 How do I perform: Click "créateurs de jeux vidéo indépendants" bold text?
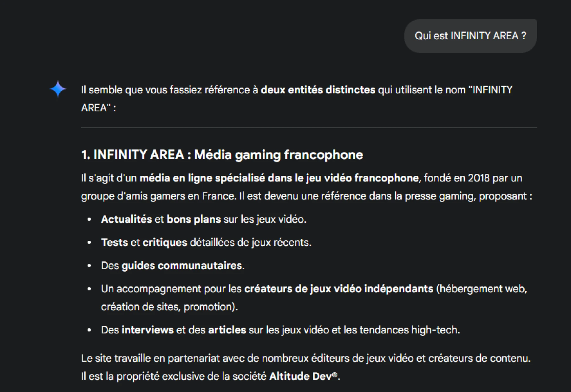point(338,289)
